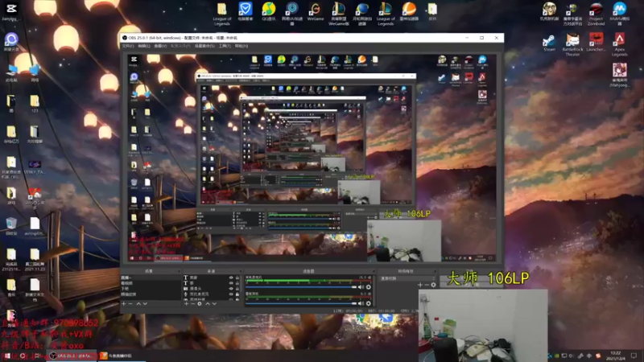
Task: Toggle visibility eye of the second text source
Action: coord(231,283)
